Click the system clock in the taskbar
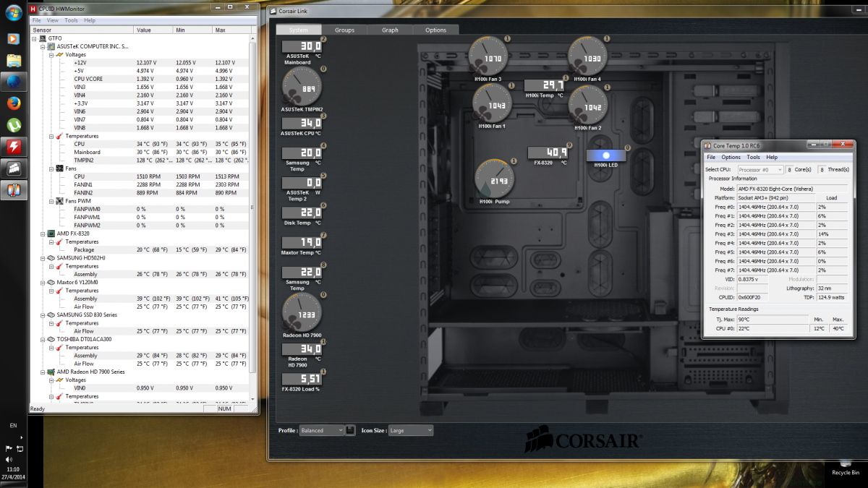The width and height of the screenshot is (868, 488). [x=13, y=472]
